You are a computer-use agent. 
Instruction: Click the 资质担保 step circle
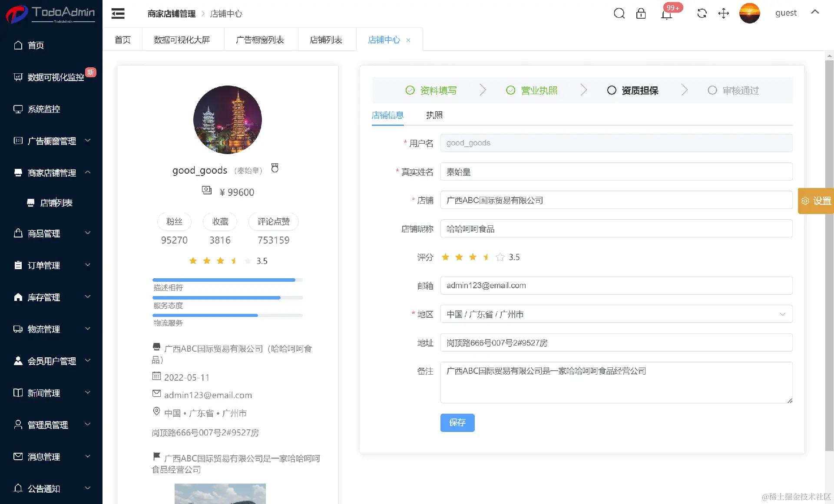click(x=611, y=90)
